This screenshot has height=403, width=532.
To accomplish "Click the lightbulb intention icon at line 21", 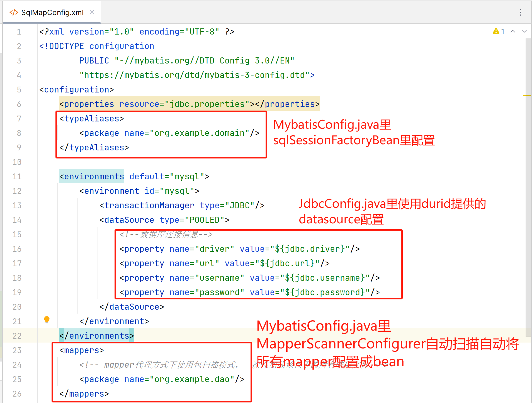I will click(x=47, y=320).
